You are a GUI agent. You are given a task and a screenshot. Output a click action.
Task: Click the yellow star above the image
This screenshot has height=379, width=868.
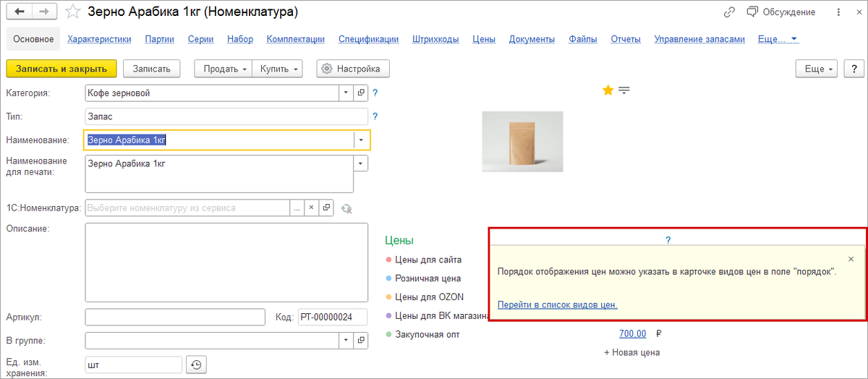tap(608, 90)
